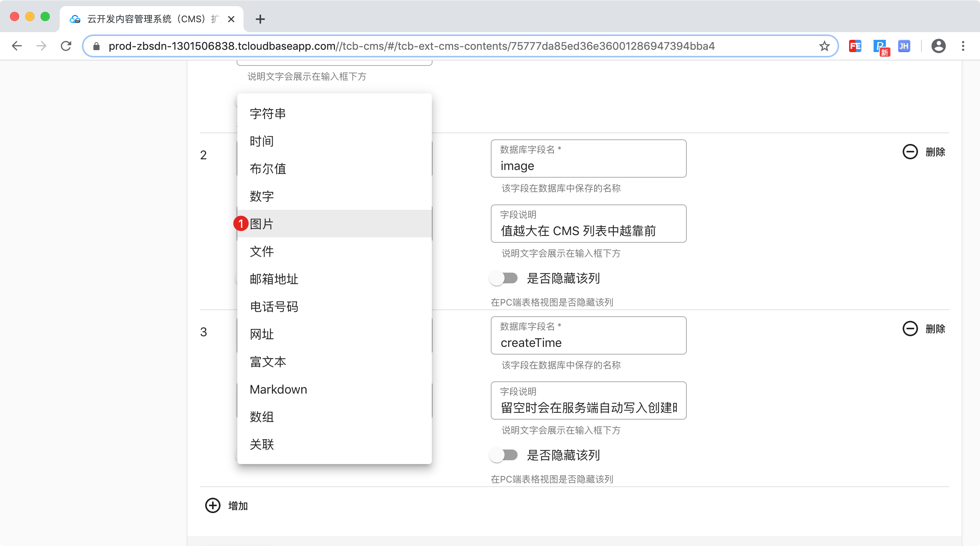Select 关联 option at list bottom
This screenshot has width=980, height=546.
(262, 445)
